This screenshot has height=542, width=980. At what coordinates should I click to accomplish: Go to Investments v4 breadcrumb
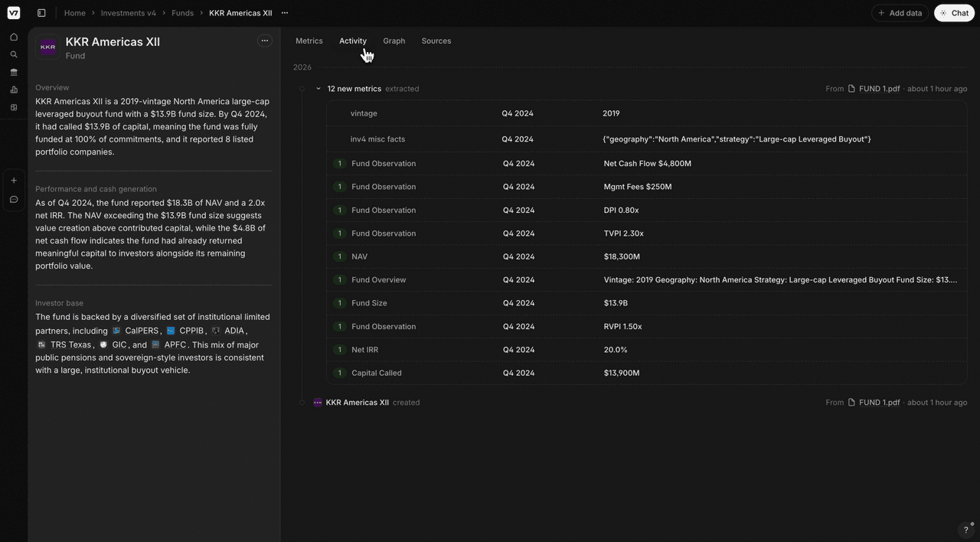pos(129,13)
